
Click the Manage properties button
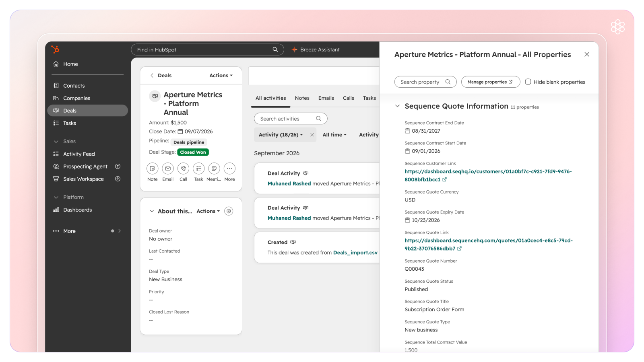coord(491,82)
